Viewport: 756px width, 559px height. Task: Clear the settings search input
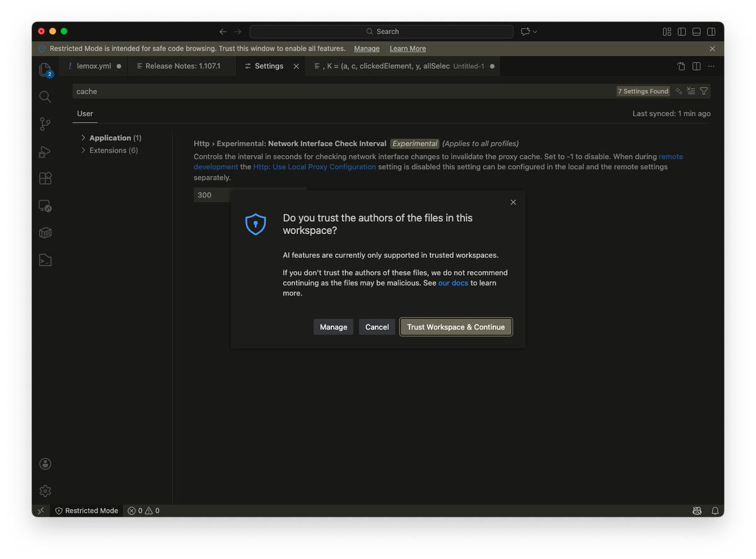tap(691, 91)
